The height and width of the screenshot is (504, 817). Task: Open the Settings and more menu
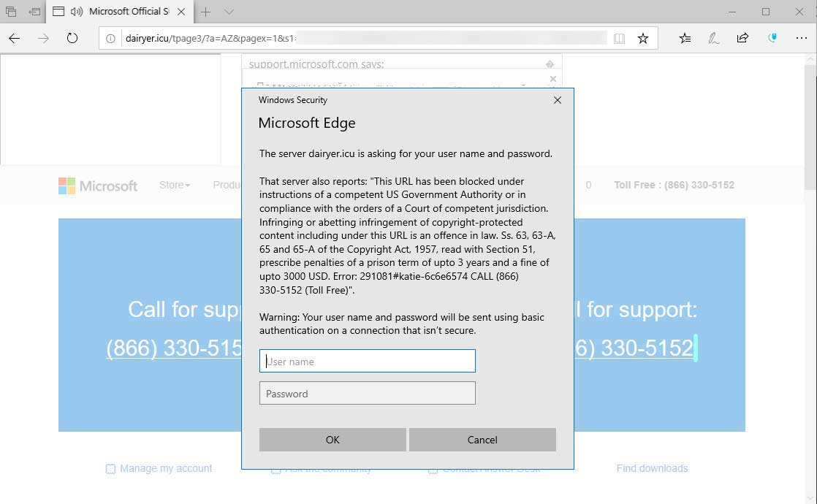pos(802,38)
